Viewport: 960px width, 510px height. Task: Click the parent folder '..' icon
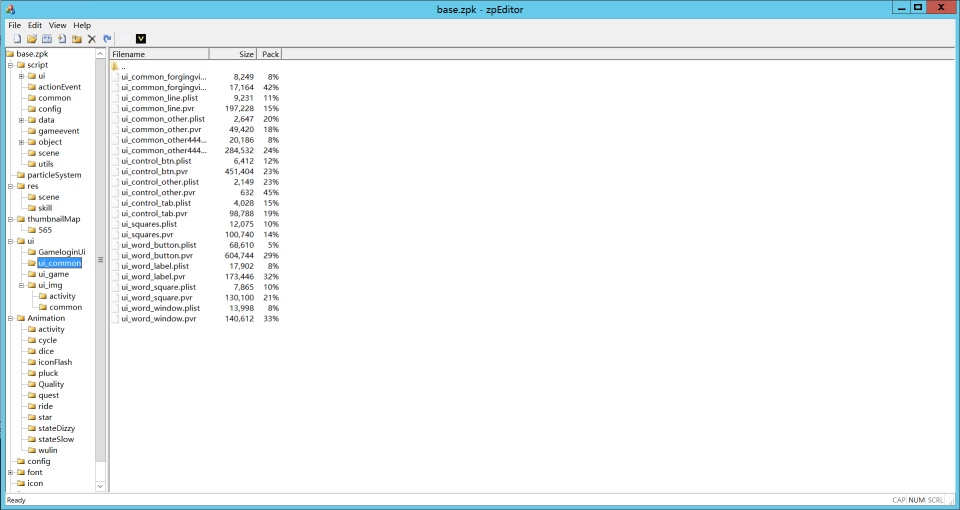pos(116,66)
